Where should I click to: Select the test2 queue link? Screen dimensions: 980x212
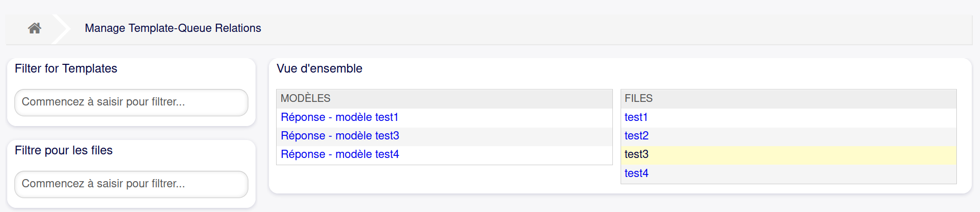coord(637,136)
